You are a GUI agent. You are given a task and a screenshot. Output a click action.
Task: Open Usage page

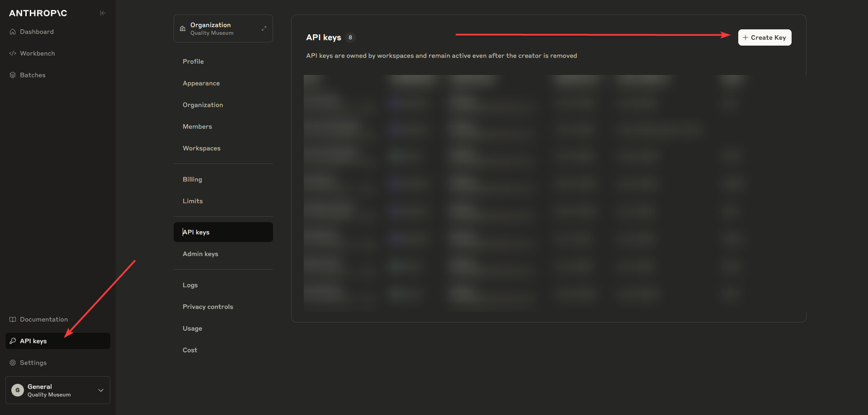click(x=223, y=328)
